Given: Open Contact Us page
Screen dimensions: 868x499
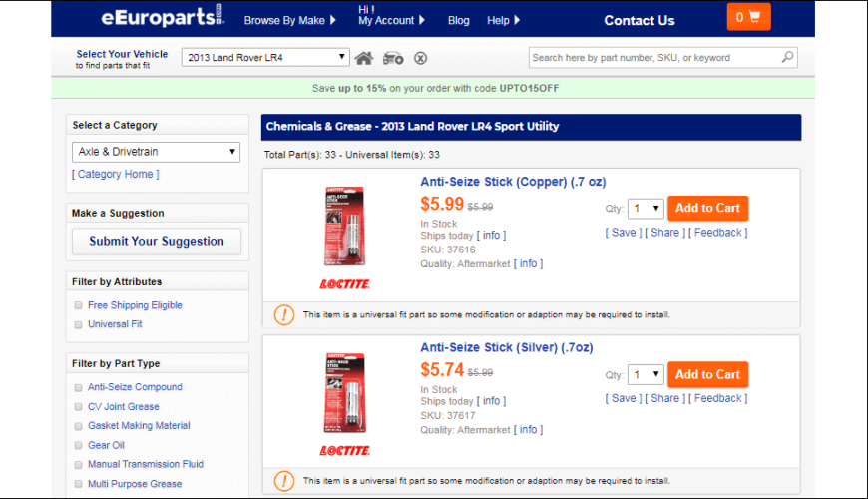Looking at the screenshot, I should pos(639,21).
